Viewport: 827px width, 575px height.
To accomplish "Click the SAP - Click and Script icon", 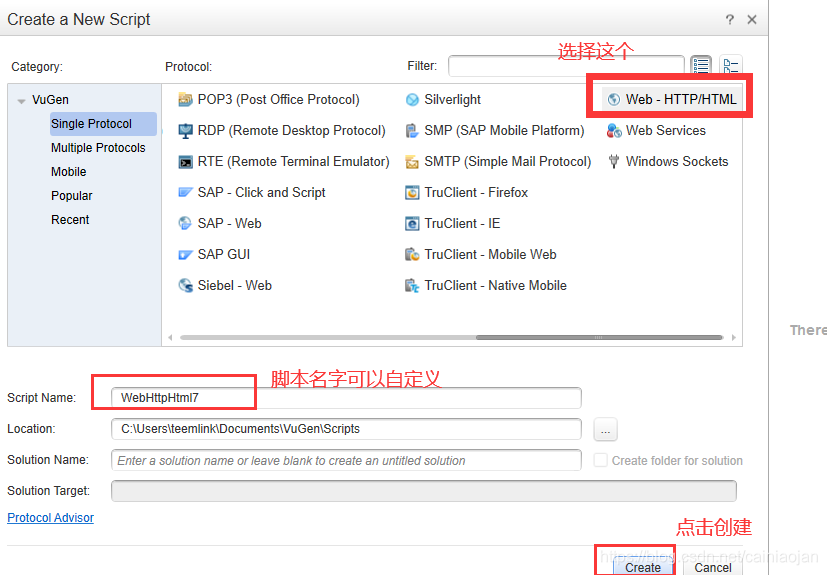I will [185, 193].
